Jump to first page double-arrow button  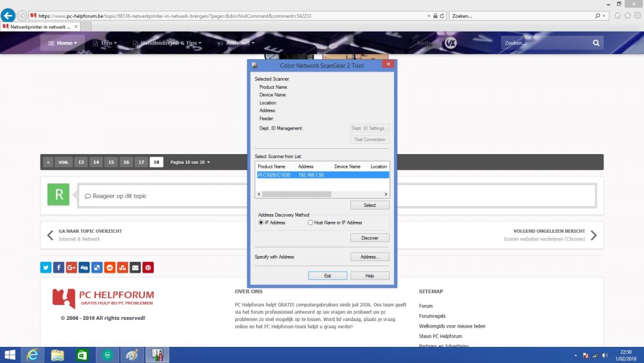point(48,162)
